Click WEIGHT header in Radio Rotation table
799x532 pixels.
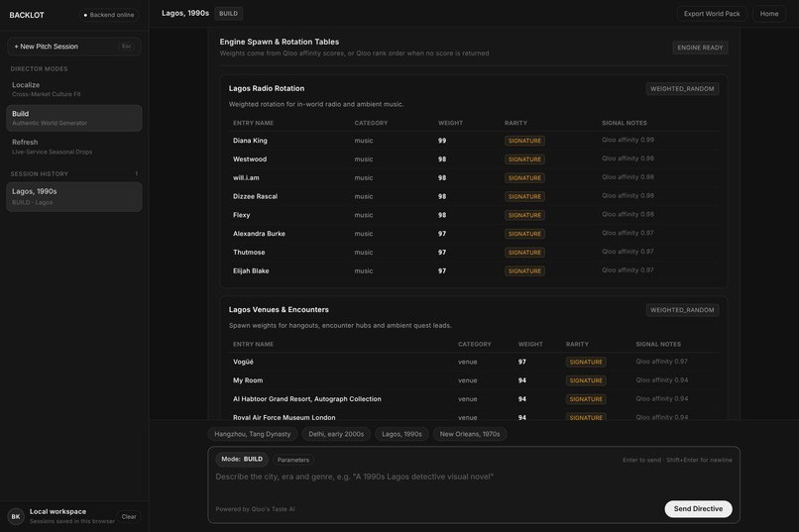click(x=450, y=123)
